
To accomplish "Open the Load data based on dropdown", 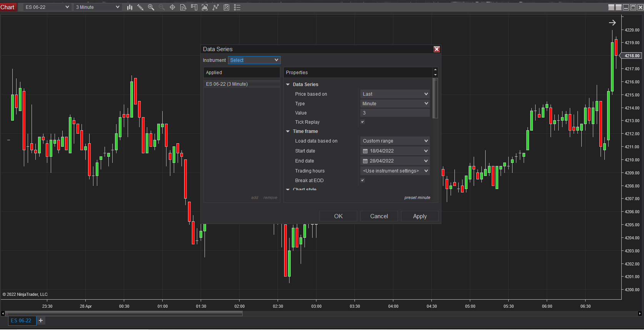I will tap(395, 141).
